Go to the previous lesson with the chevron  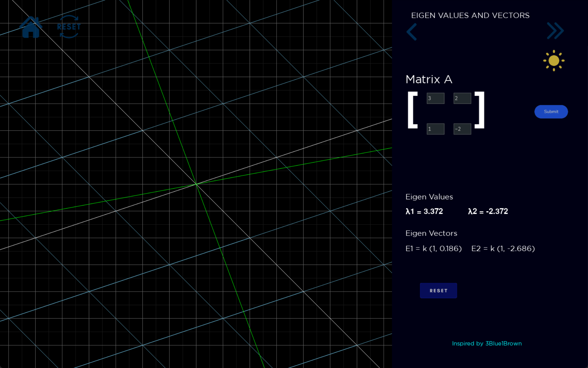pos(412,32)
